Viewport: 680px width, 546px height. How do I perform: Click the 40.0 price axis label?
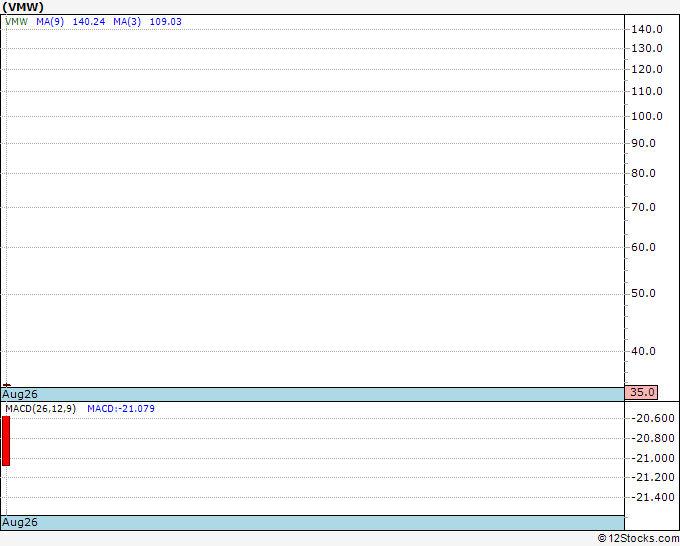point(643,351)
